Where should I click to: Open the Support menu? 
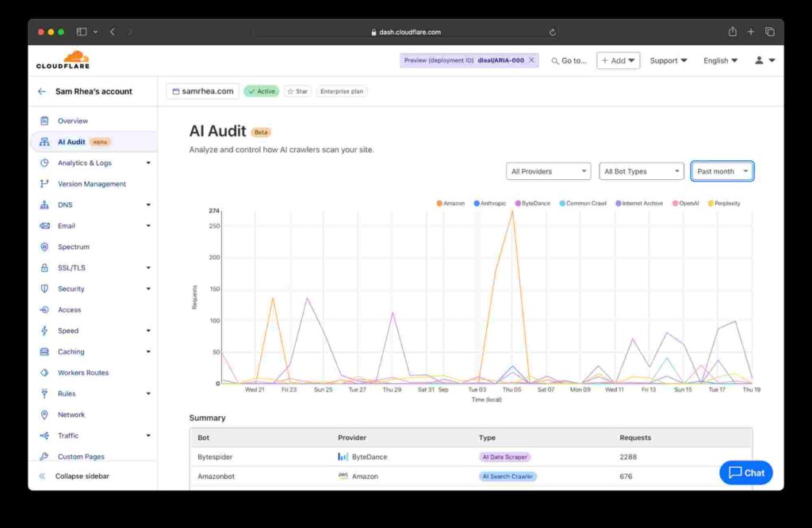coord(668,60)
